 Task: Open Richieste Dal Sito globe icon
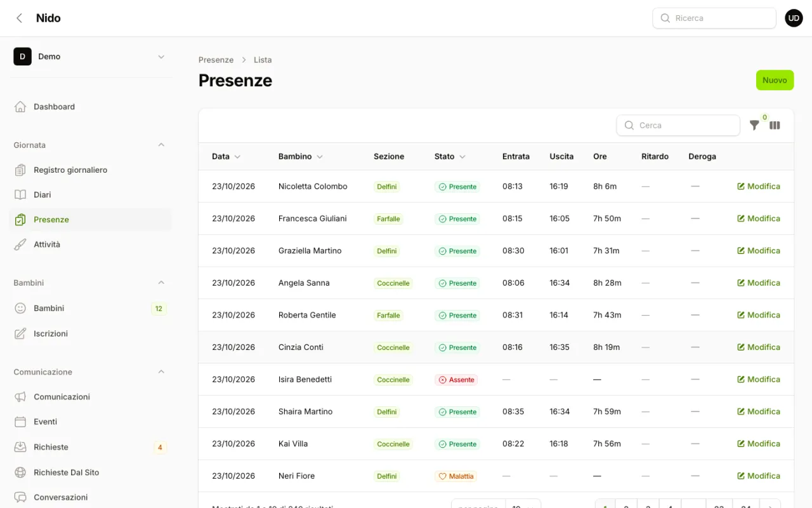tap(20, 472)
